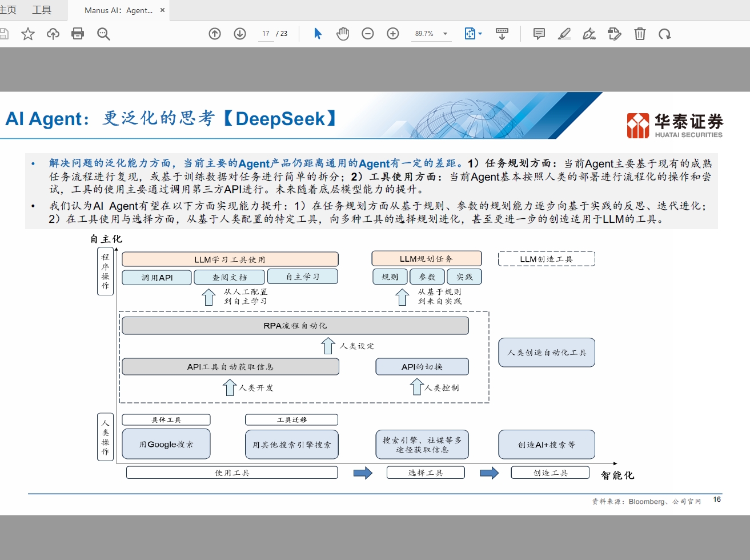The height and width of the screenshot is (560, 750).
Task: Go to next page with down arrow
Action: pyautogui.click(x=240, y=34)
